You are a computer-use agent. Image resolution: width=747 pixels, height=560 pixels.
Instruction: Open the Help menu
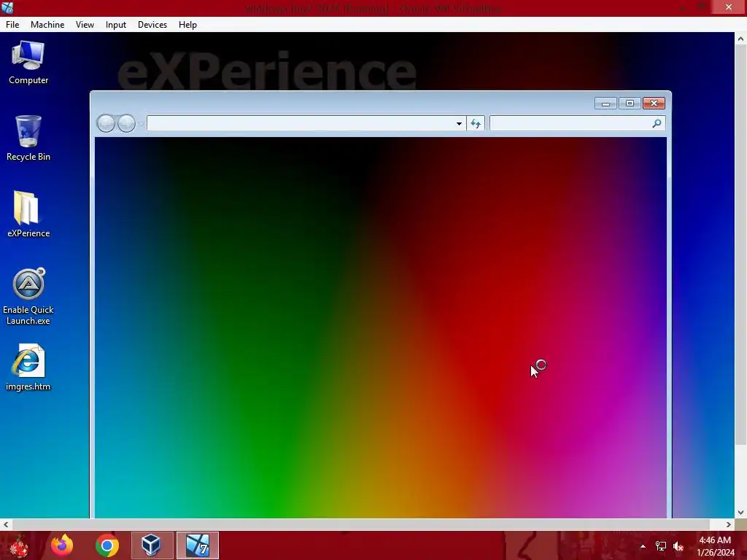pyautogui.click(x=187, y=25)
